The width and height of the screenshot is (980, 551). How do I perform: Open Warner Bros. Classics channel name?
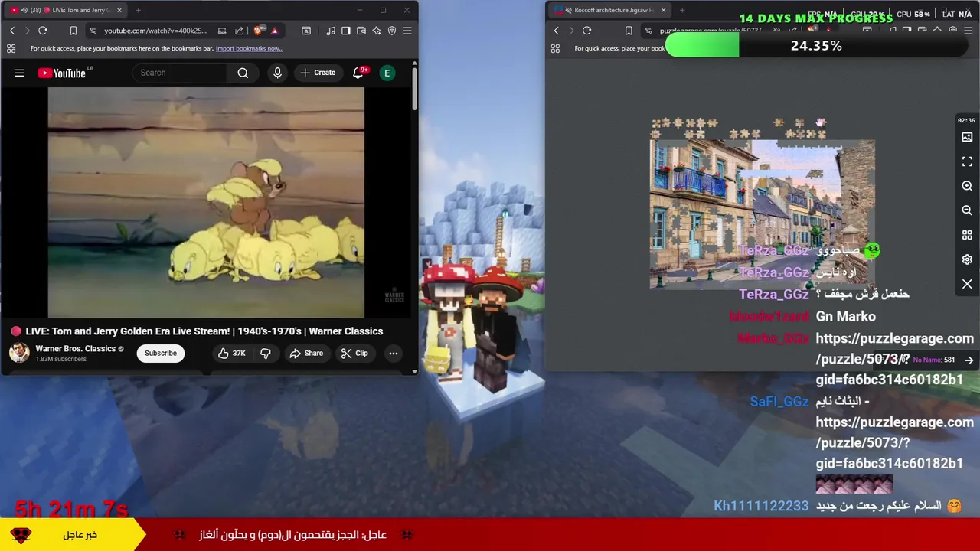pos(75,348)
